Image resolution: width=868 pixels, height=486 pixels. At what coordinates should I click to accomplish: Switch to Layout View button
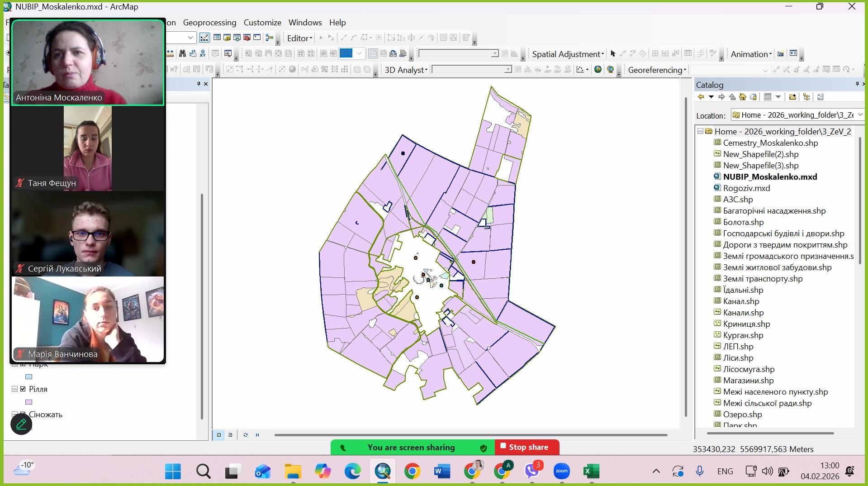(x=230, y=435)
